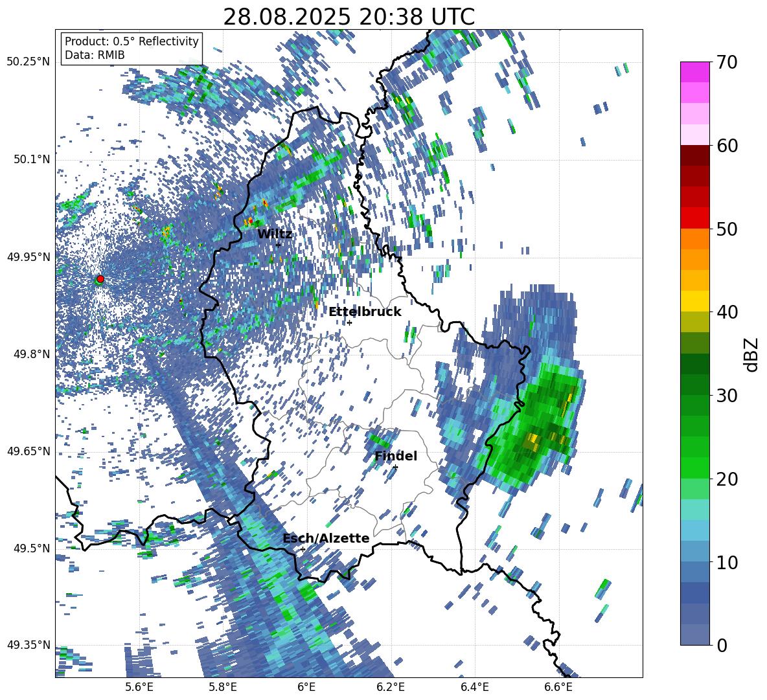767x700 pixels.
Task: Click the longitude label 5.6°E
Action: click(x=139, y=687)
